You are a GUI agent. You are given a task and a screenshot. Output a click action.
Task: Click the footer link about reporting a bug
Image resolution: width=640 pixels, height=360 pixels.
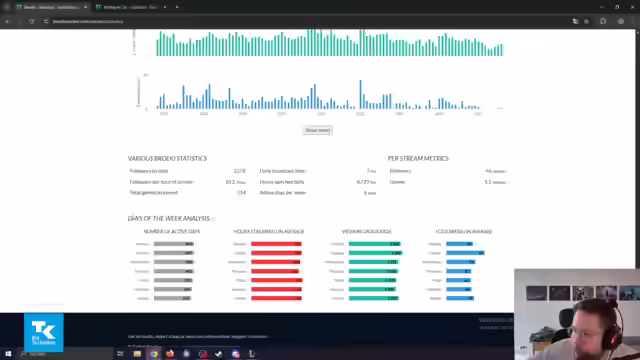coord(198,337)
